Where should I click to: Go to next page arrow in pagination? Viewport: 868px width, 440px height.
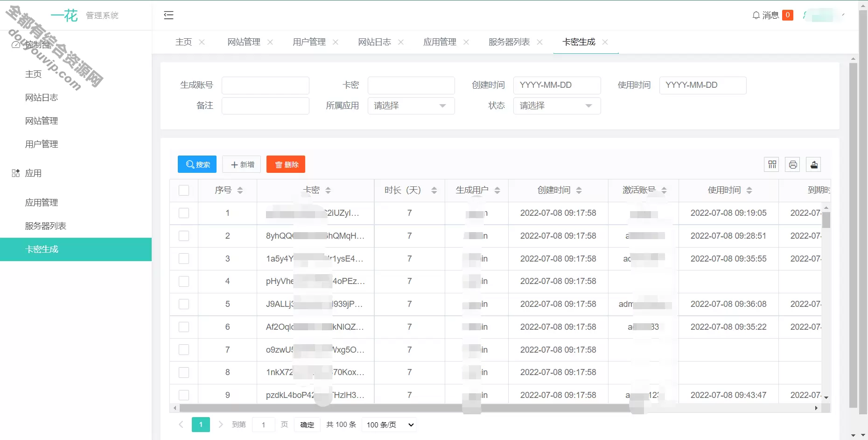point(221,425)
